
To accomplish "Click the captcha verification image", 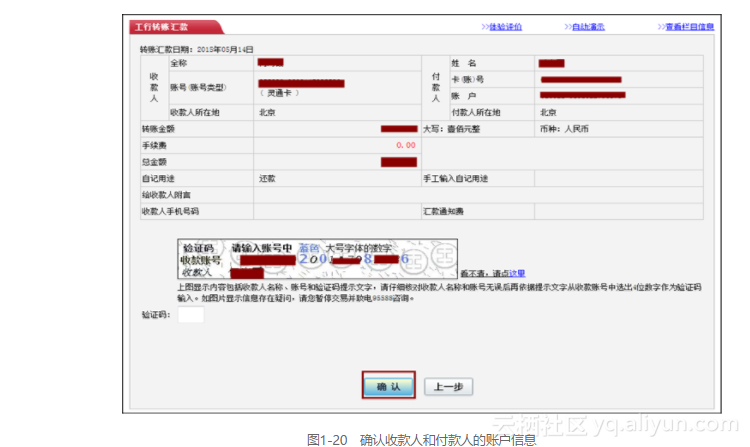I will pos(317,259).
